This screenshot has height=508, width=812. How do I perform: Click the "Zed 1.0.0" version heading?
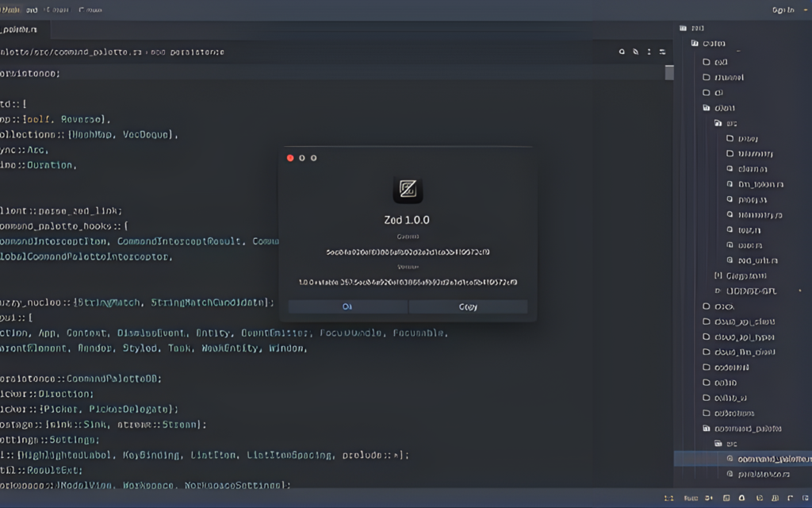click(x=407, y=220)
